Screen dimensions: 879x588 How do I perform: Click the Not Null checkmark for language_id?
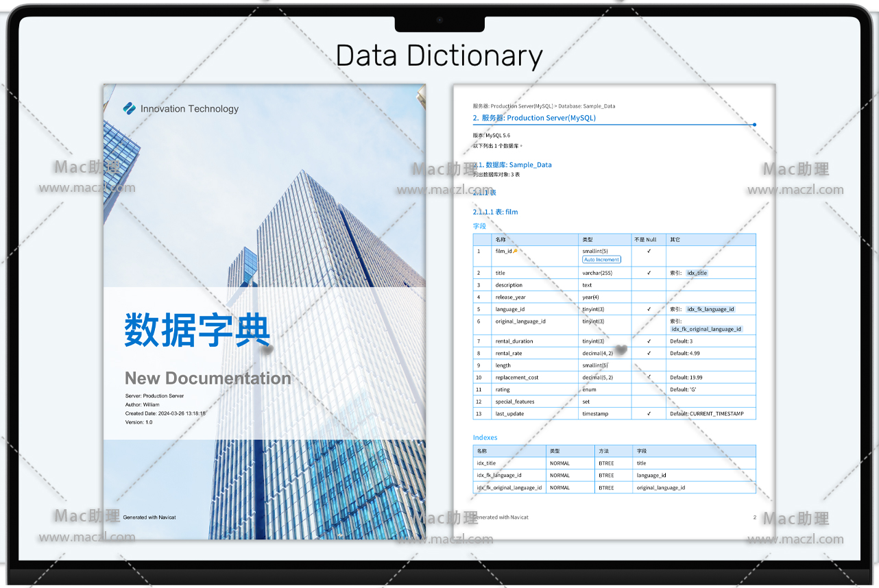649,309
